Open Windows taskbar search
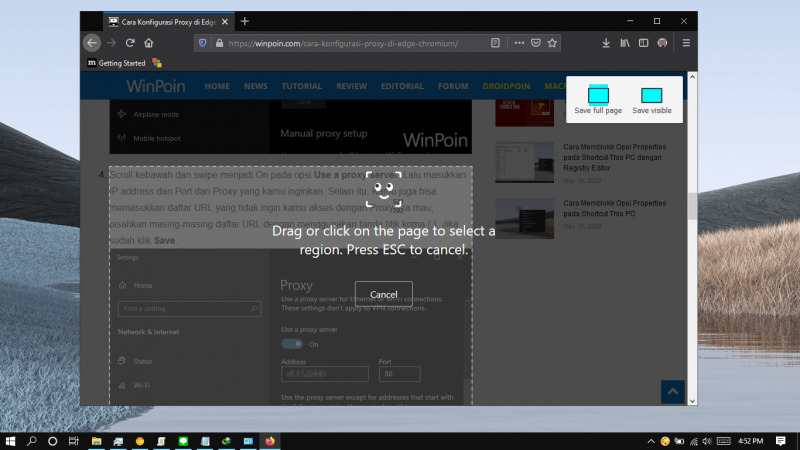 [x=32, y=441]
